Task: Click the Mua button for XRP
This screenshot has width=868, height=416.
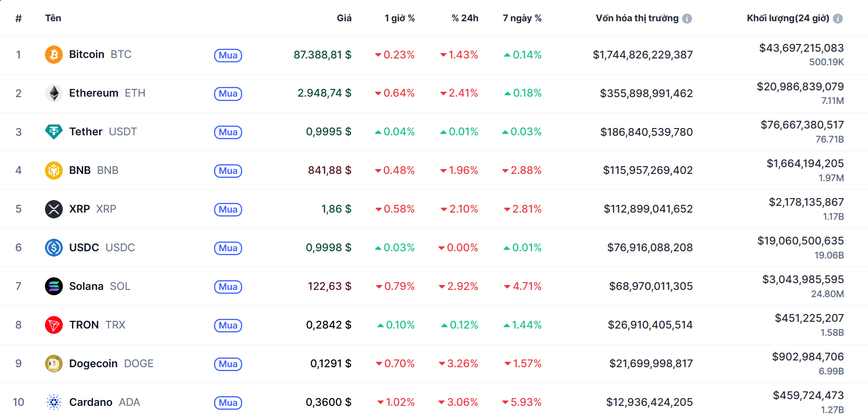Action: coord(228,210)
